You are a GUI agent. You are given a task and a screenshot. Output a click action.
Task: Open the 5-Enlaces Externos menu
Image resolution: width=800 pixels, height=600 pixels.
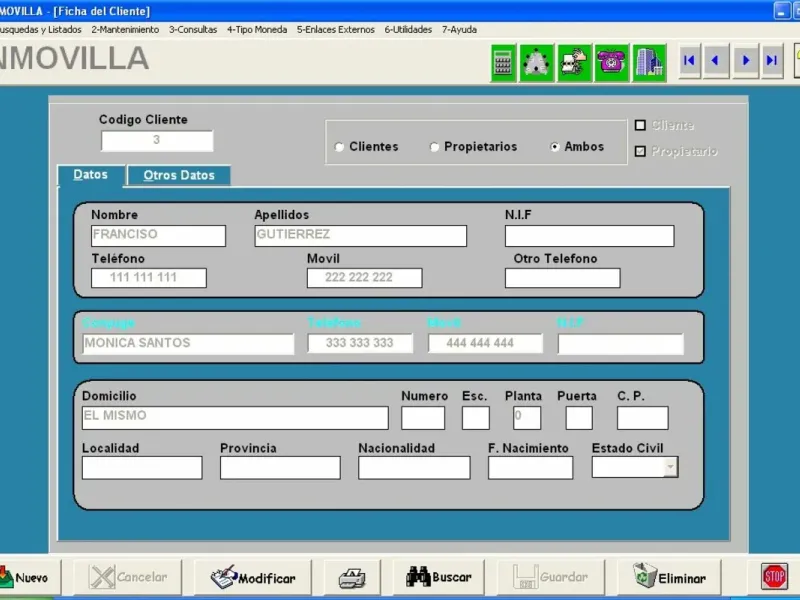(336, 30)
